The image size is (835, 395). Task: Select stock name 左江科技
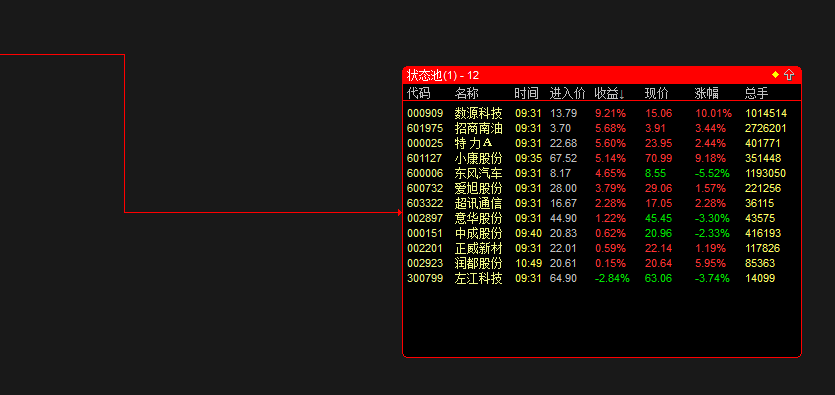pos(478,278)
